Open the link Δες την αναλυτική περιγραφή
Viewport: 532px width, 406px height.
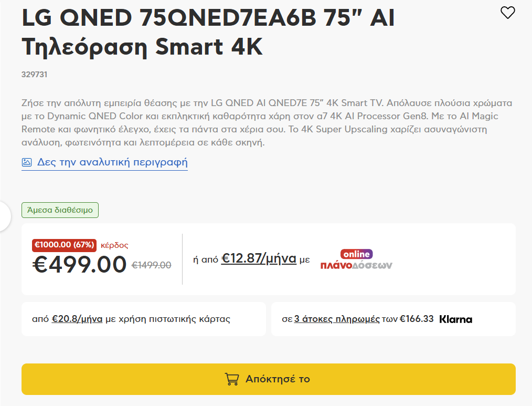[112, 162]
